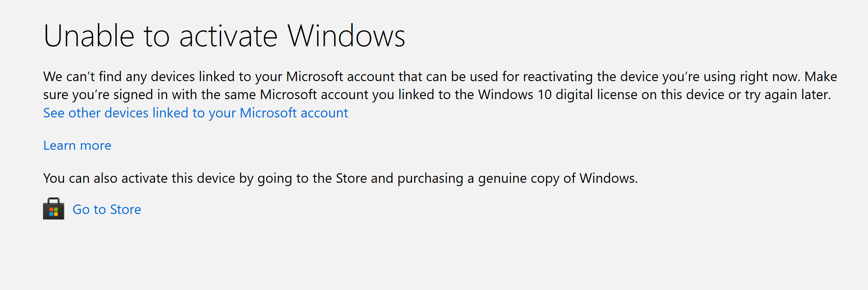Image resolution: width=868 pixels, height=290 pixels.
Task: Click the You can also activate this device sentence
Action: tap(340, 178)
